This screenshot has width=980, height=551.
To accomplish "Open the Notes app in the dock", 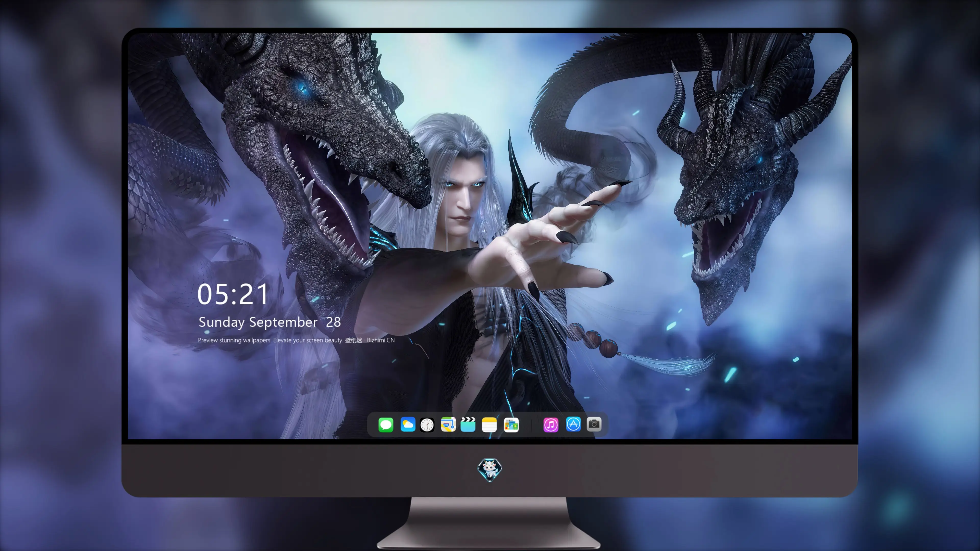I will (489, 424).
